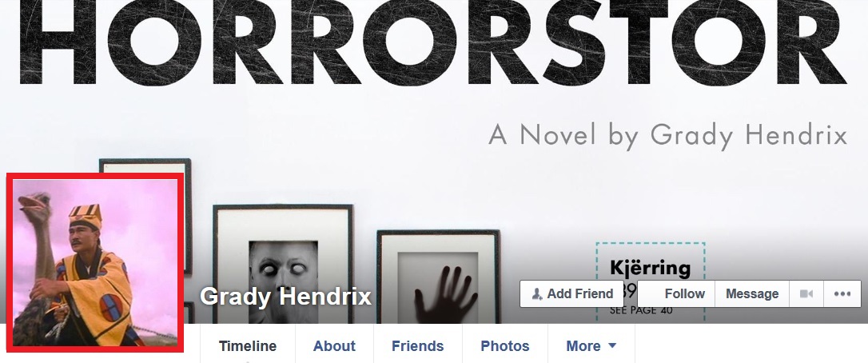
Task: Click the Kjërring product label
Action: (651, 268)
